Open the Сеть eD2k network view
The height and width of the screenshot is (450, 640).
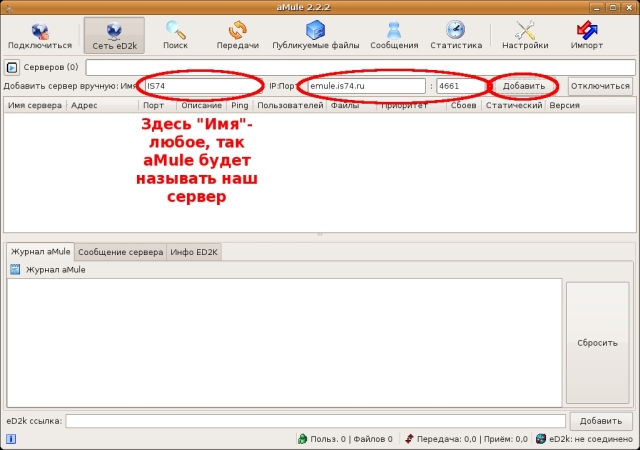pos(113,35)
